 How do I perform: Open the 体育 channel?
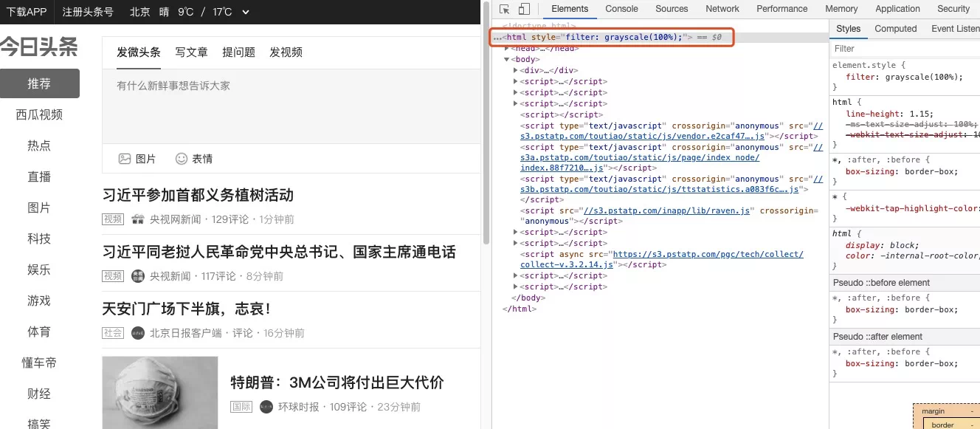[x=39, y=332]
